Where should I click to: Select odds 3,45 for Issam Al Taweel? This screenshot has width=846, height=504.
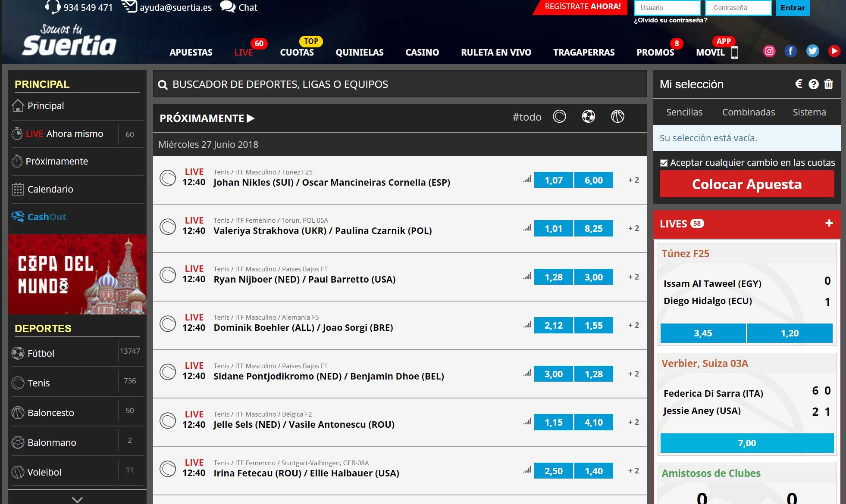coord(703,333)
